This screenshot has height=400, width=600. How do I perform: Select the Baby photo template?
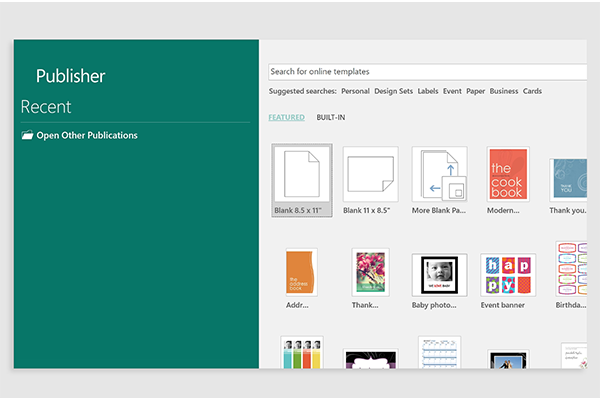pos(439,281)
